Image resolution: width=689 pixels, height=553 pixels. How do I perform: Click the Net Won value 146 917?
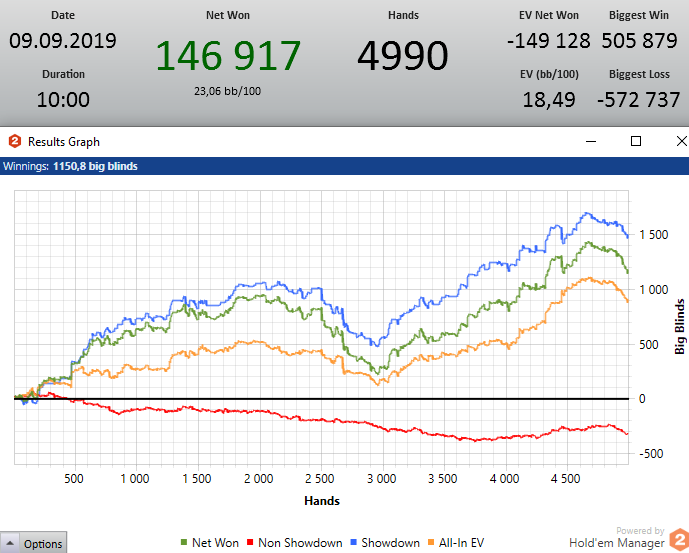click(228, 55)
